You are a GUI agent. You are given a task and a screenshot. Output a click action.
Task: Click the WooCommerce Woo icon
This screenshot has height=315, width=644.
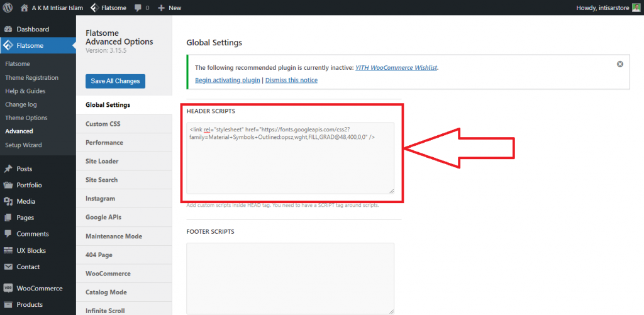8,289
